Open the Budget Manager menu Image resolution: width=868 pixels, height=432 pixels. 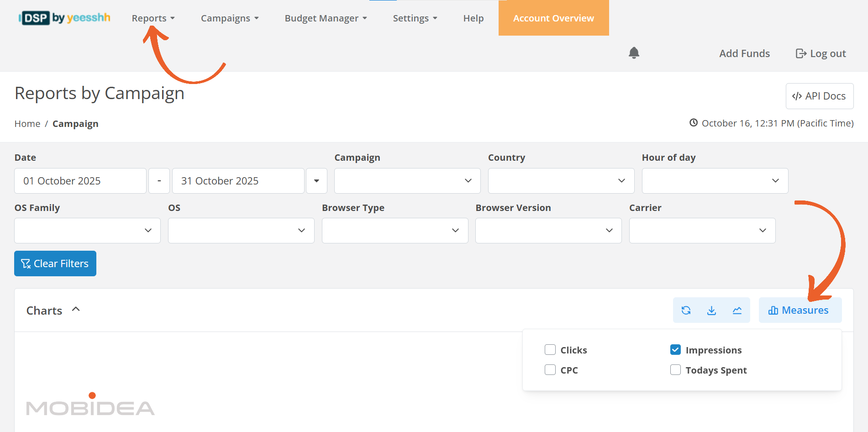click(x=326, y=18)
